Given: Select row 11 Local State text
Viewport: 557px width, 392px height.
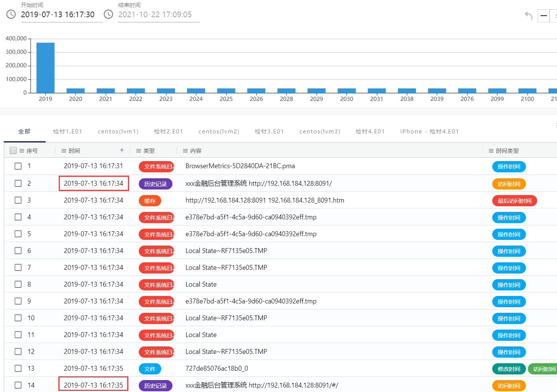Looking at the screenshot, I should 201,335.
